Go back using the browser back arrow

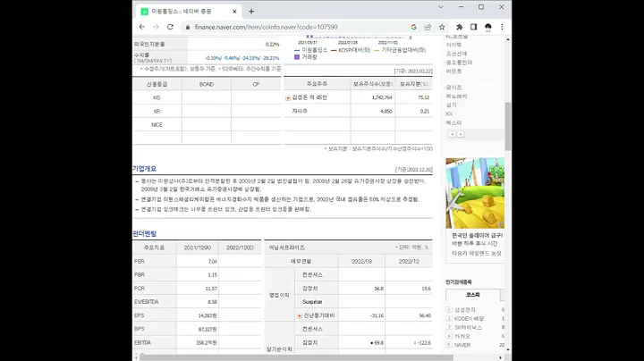142,27
